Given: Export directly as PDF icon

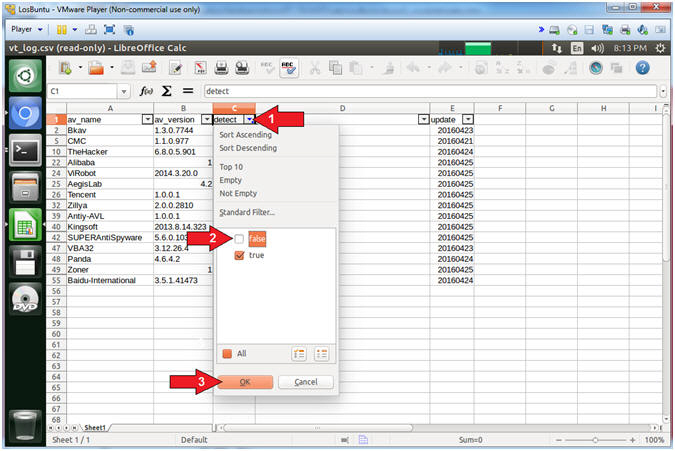Looking at the screenshot, I should [200, 68].
